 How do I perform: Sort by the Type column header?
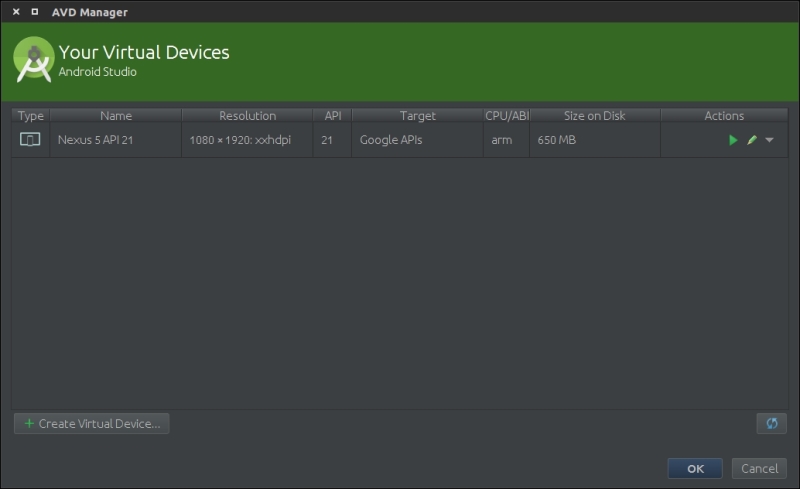[x=31, y=116]
